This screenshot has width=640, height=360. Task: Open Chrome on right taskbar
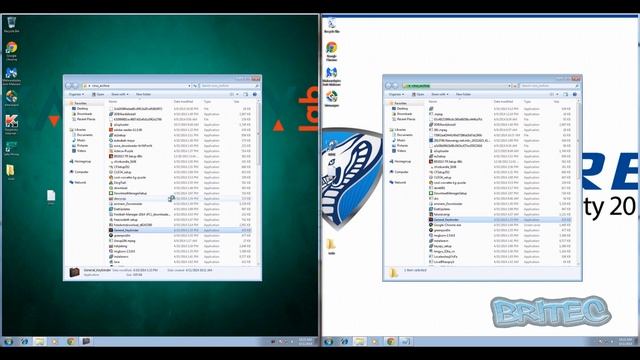[391, 341]
